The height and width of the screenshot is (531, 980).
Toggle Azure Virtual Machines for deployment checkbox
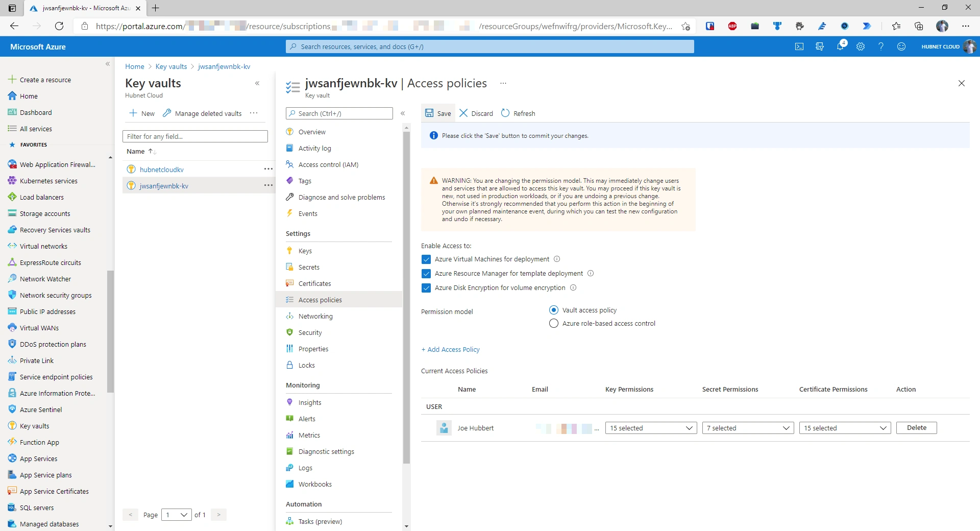pyautogui.click(x=426, y=259)
